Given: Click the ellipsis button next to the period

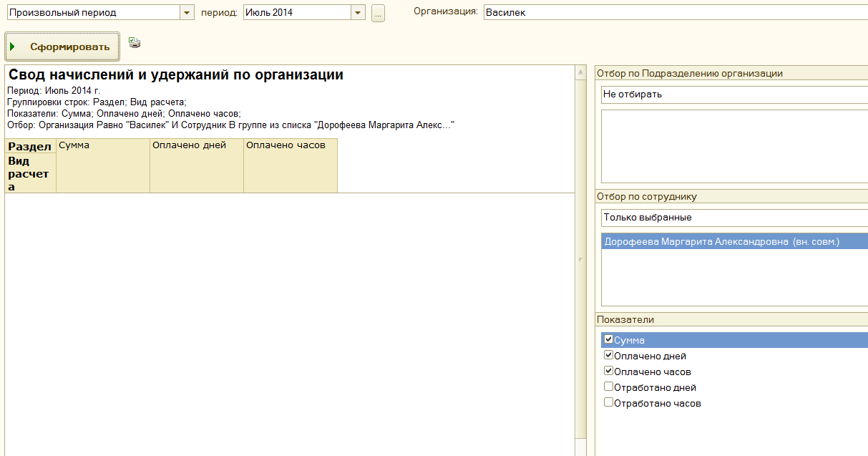Looking at the screenshot, I should click(x=378, y=13).
